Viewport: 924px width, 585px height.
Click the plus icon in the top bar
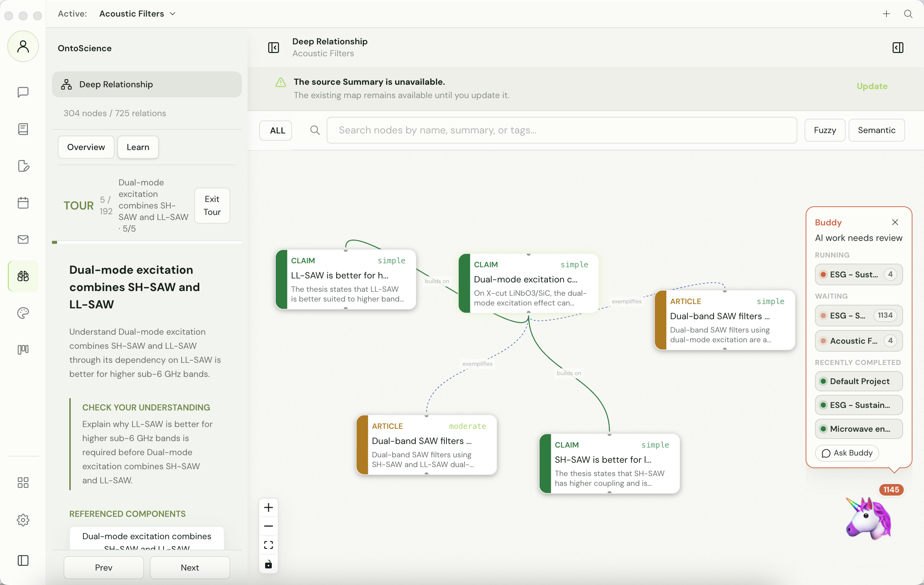886,14
